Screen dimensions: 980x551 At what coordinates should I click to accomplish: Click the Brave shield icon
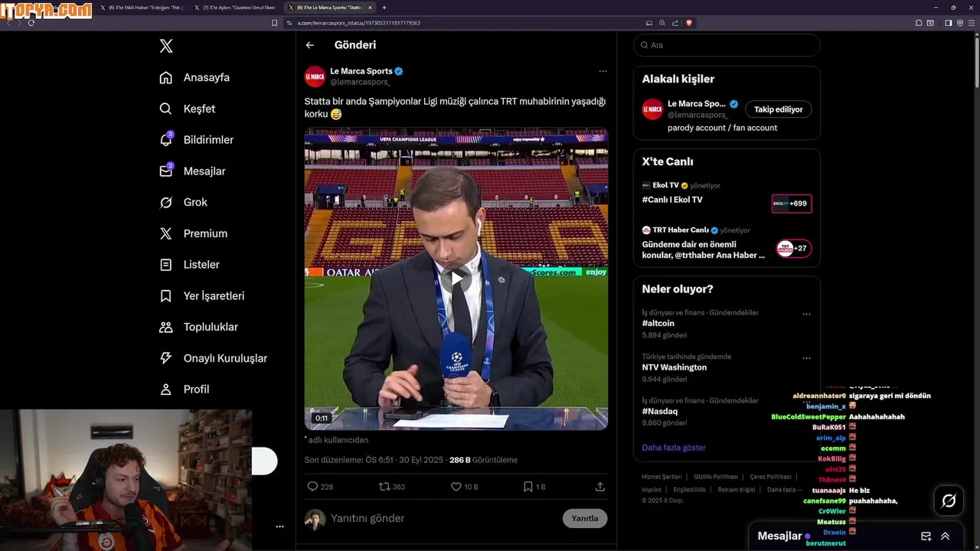click(688, 23)
